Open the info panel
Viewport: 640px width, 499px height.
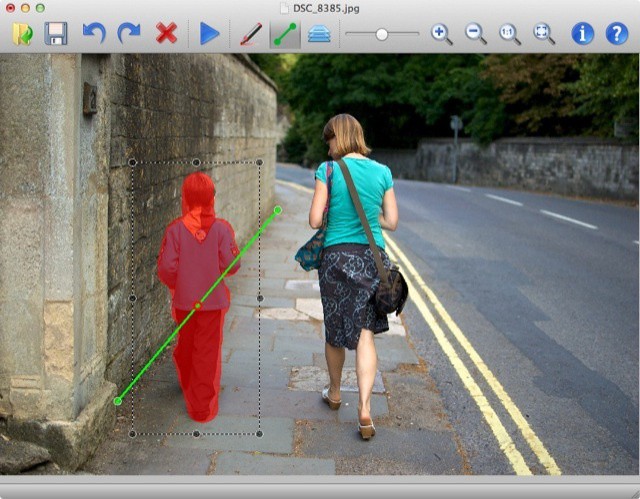pos(583,34)
